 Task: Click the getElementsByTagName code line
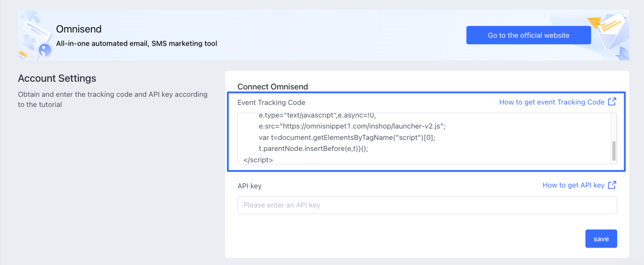pos(346,138)
